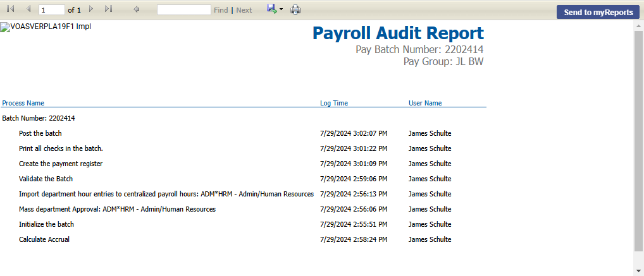Click James Schulte in Calculate Accrual row
Screen dimensions: 644x276
click(430, 239)
